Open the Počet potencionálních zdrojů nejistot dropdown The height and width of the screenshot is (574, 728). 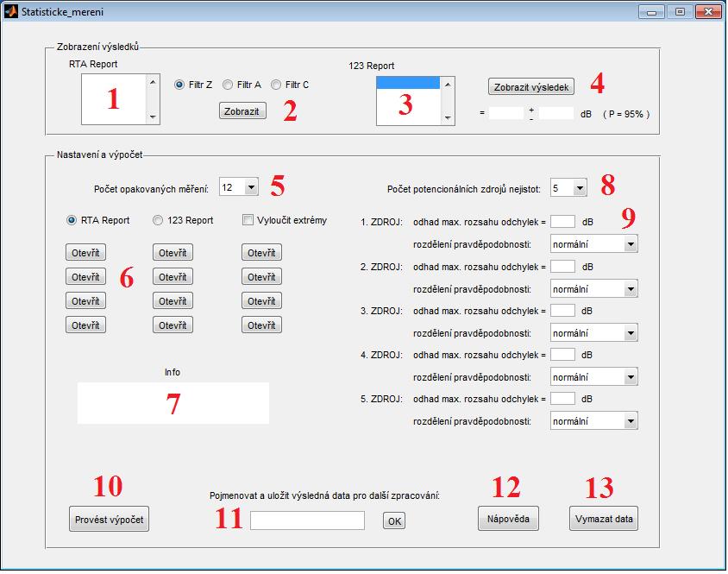click(x=568, y=188)
